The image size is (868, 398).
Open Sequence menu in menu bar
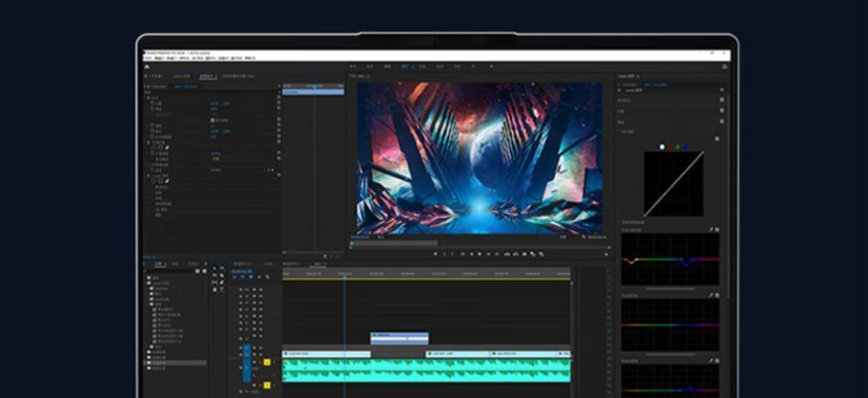tap(185, 58)
